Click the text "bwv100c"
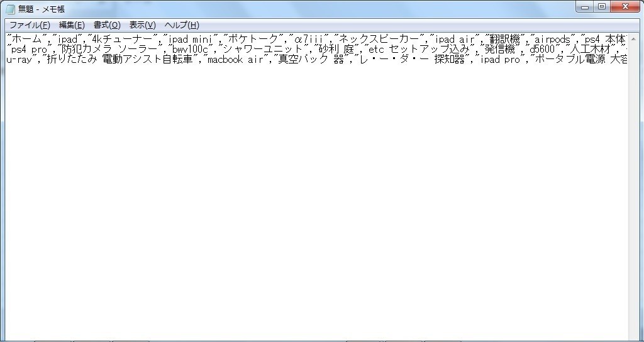This screenshot has height=342, width=644. (x=191, y=50)
